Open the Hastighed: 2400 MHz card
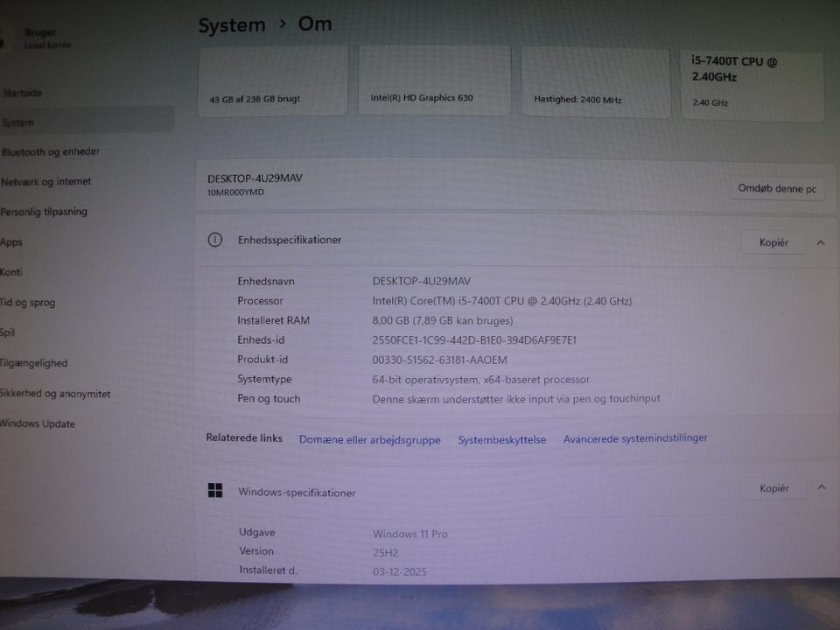The height and width of the screenshot is (630, 840). click(x=596, y=82)
